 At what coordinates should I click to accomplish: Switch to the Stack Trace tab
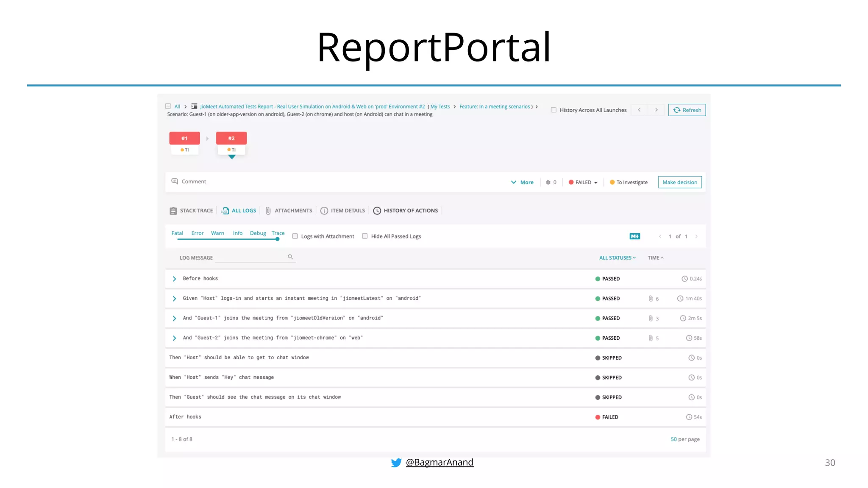pos(191,211)
